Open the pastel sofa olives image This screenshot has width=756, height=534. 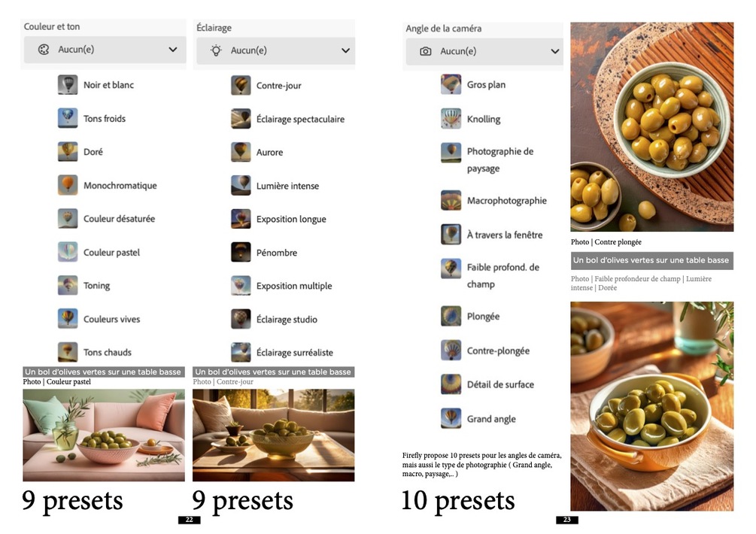pos(104,435)
